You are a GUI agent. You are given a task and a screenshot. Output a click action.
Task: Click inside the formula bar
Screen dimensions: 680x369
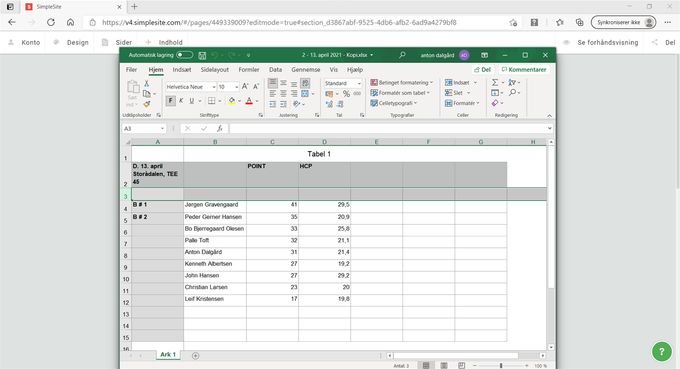(x=388, y=128)
